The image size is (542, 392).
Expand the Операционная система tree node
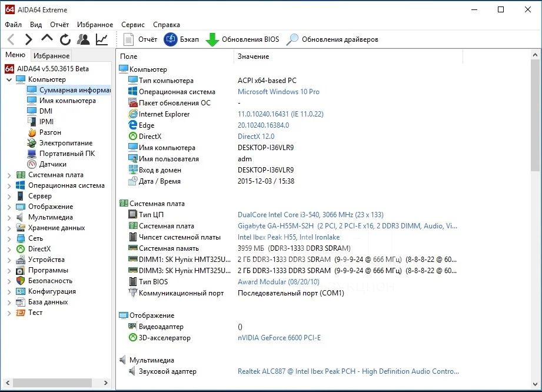[x=9, y=185]
